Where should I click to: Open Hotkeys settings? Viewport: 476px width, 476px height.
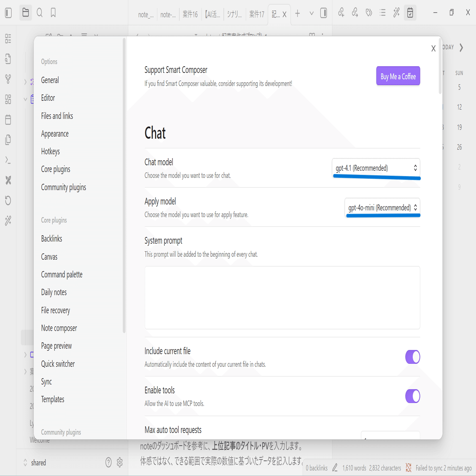pyautogui.click(x=51, y=151)
